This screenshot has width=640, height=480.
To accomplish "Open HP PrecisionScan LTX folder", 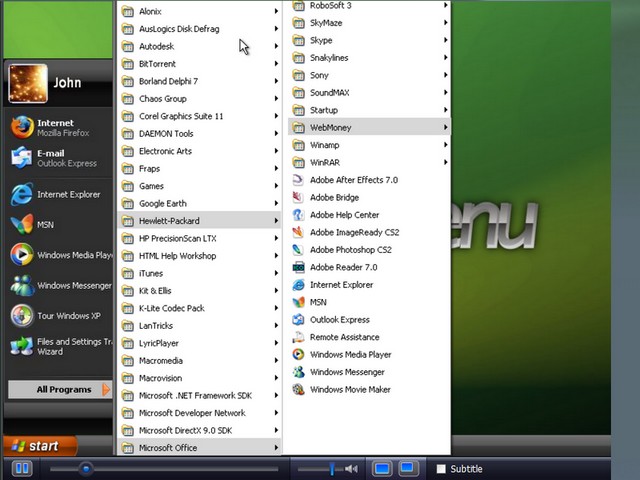I will [x=199, y=238].
